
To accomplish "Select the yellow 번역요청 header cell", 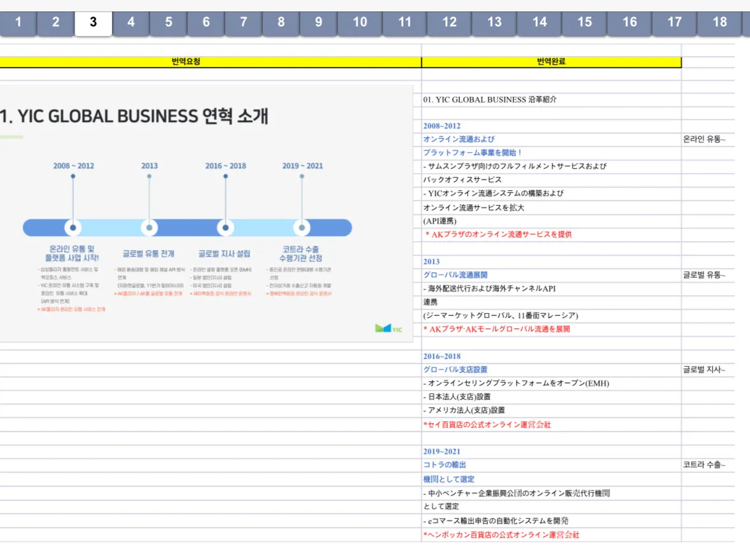I will (211, 62).
